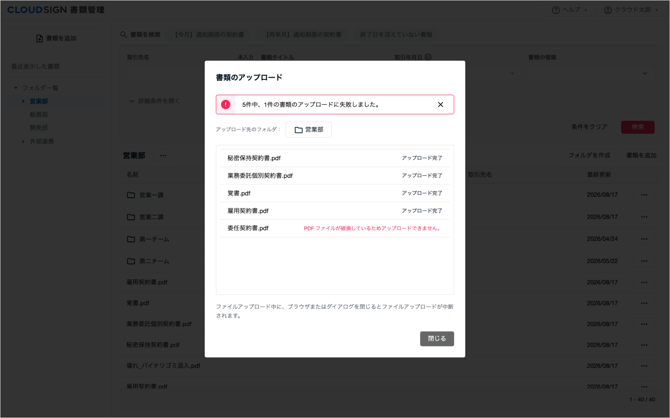
Task: Click the folder icon for 第二チーム
Action: click(131, 261)
